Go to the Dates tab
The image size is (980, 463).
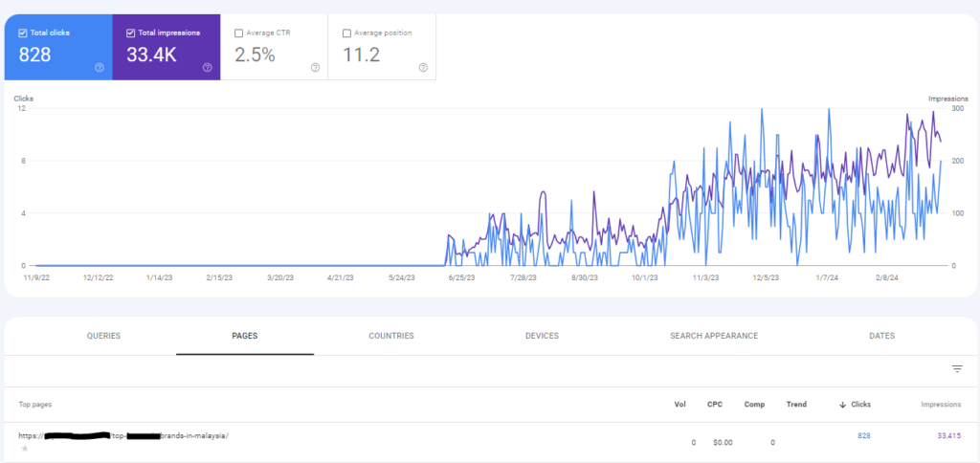pos(883,336)
